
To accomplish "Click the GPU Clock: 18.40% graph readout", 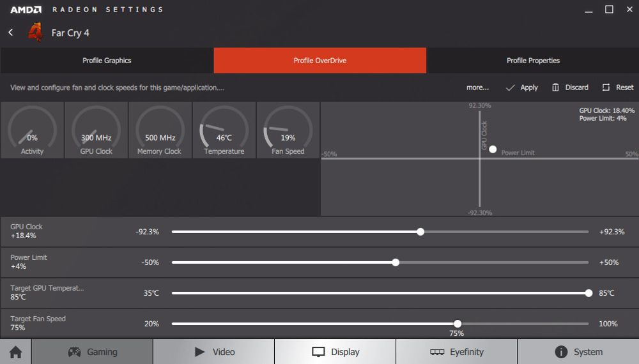I will coord(607,110).
